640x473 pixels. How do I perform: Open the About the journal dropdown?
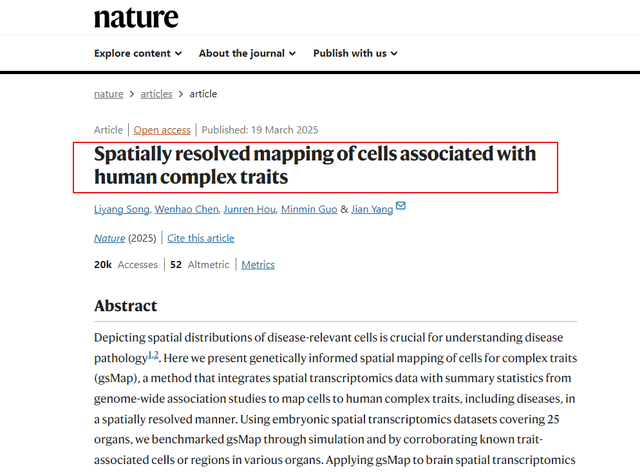247,53
